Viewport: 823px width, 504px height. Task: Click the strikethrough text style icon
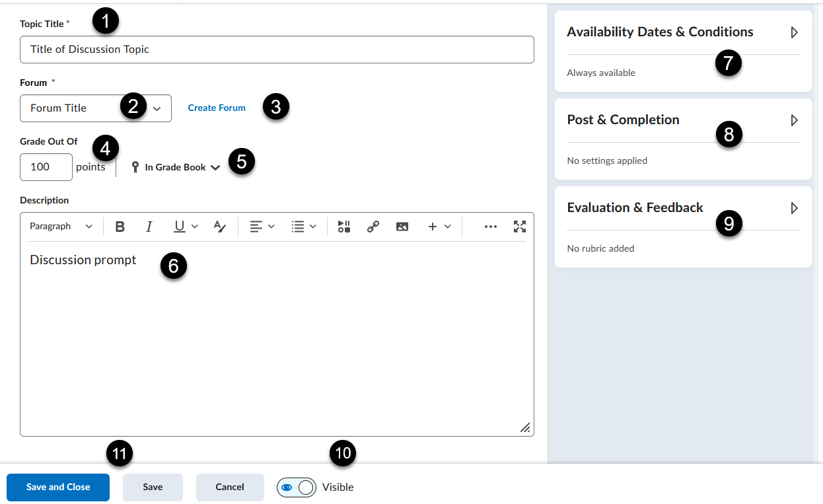point(220,227)
